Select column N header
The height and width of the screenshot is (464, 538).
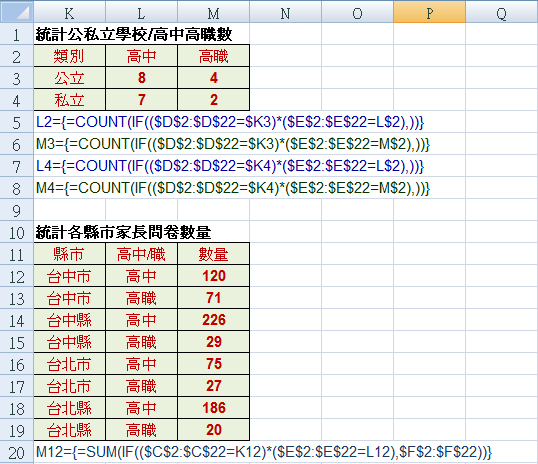[x=285, y=13]
